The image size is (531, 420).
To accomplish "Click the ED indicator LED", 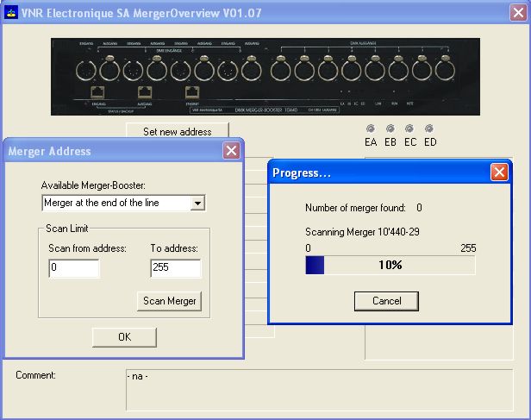I will [x=429, y=129].
